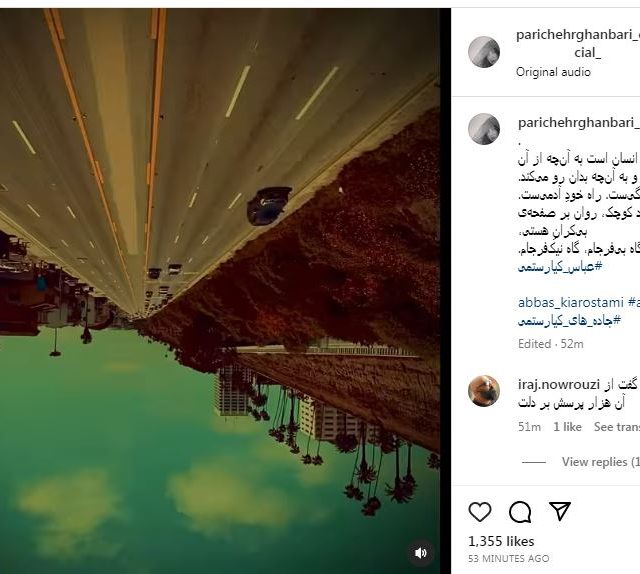Open the Original audio link

(x=553, y=72)
